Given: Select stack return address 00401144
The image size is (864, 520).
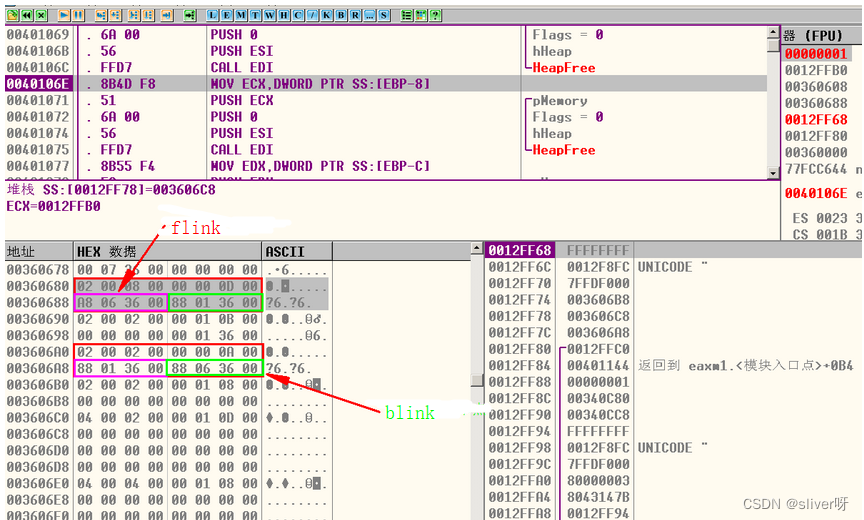Looking at the screenshot, I should tap(598, 365).
